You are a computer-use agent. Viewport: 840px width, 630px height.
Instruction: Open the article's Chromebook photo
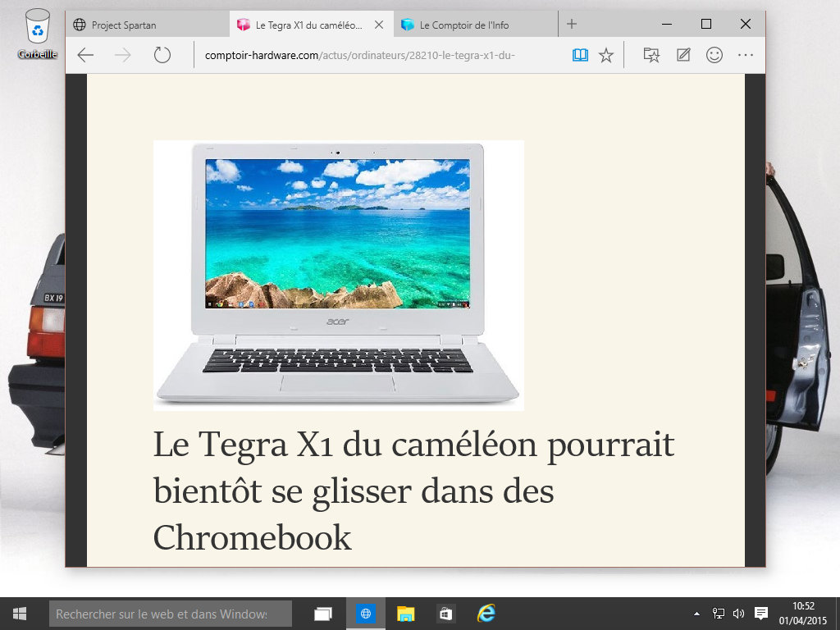(x=338, y=274)
